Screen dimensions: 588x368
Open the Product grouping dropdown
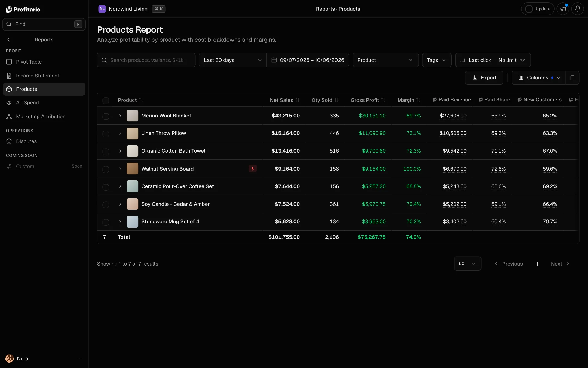(x=385, y=60)
